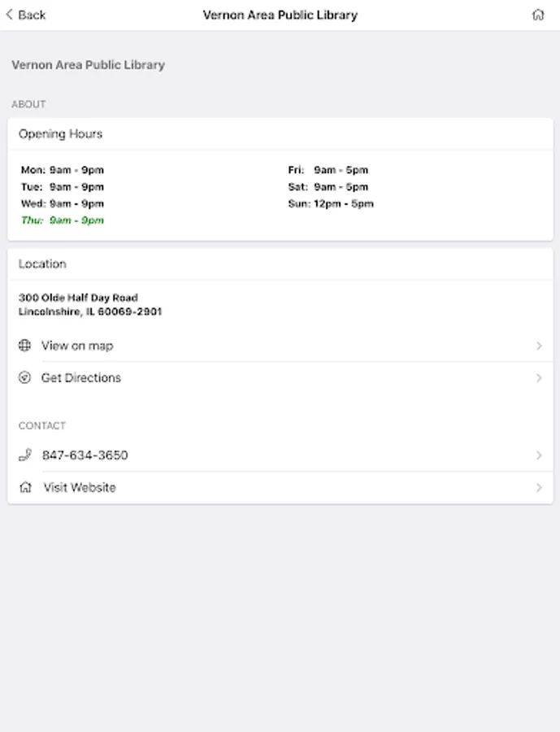560x732 pixels.
Task: Tap the phone icon beside 847-634-3650
Action: pyautogui.click(x=25, y=455)
